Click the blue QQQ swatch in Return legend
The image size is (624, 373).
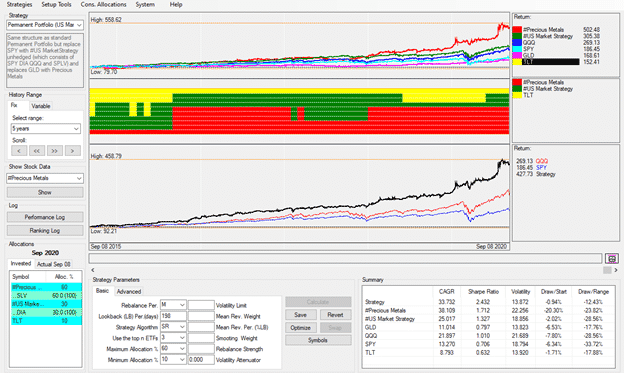point(517,43)
